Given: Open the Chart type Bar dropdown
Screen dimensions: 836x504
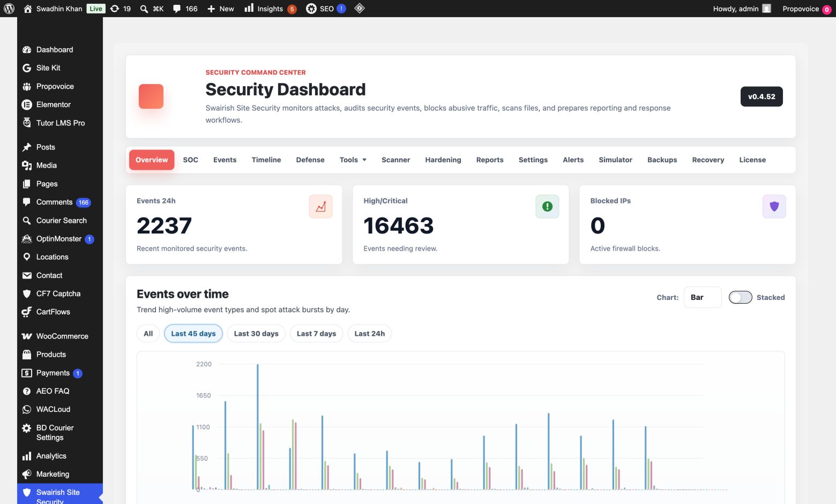Looking at the screenshot, I should tap(703, 297).
